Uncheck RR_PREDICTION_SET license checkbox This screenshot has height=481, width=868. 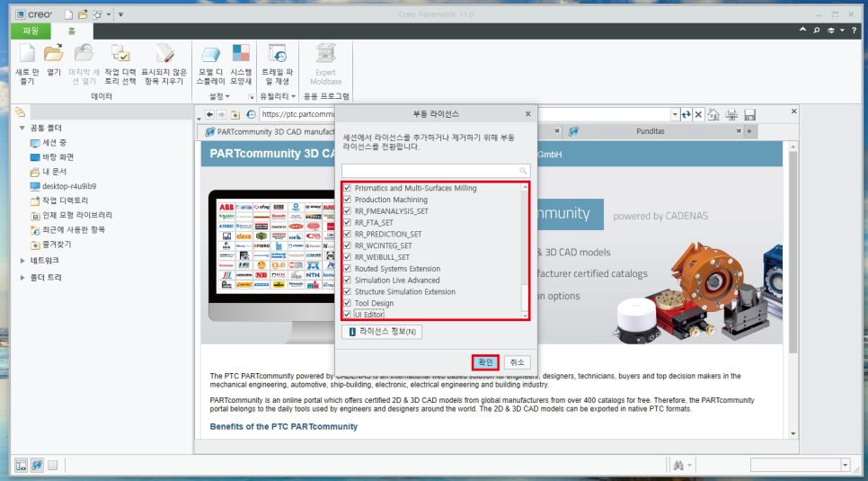(x=348, y=234)
